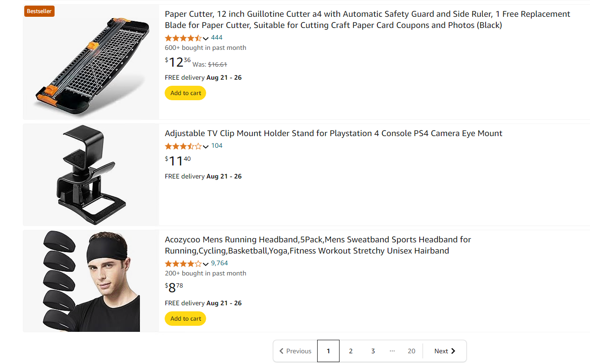Go to results page 3
This screenshot has width=590, height=364.
[373, 351]
